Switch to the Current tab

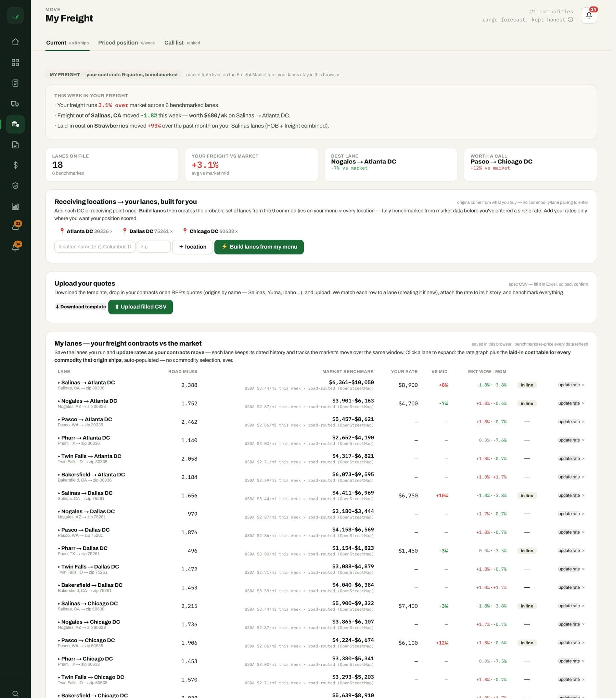click(x=67, y=43)
